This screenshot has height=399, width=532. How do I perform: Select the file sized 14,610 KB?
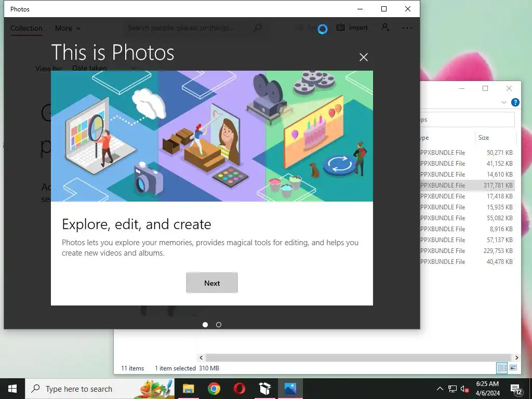[x=467, y=174]
